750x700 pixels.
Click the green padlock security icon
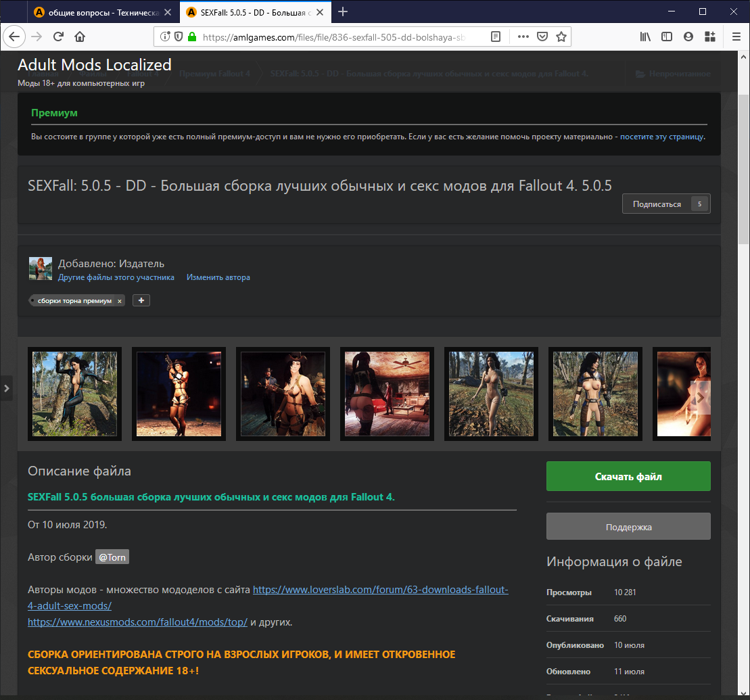click(x=191, y=37)
